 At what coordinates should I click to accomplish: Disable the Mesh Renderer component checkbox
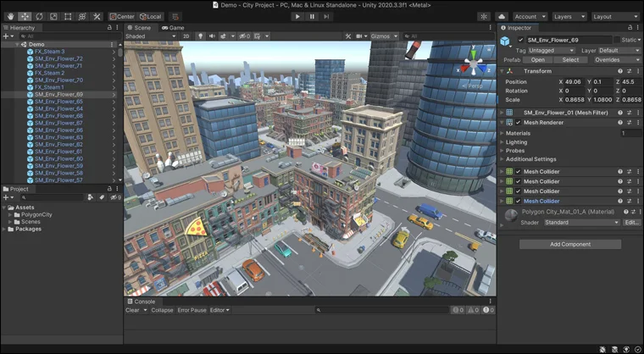point(519,123)
